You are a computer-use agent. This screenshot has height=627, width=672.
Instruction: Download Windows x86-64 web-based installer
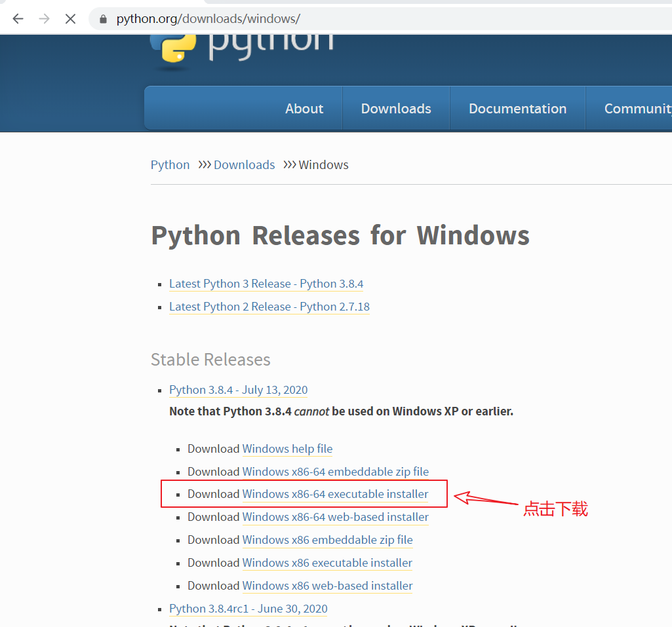pos(335,517)
